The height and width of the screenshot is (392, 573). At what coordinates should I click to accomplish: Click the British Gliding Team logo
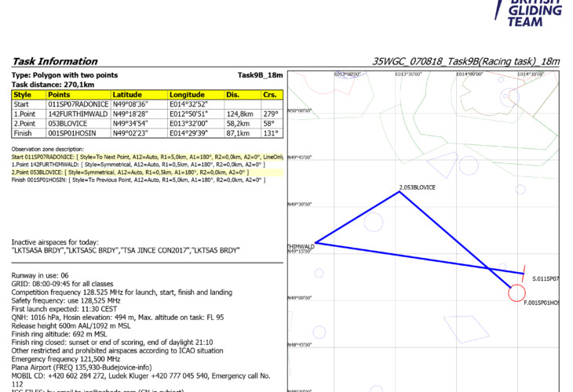click(533, 12)
